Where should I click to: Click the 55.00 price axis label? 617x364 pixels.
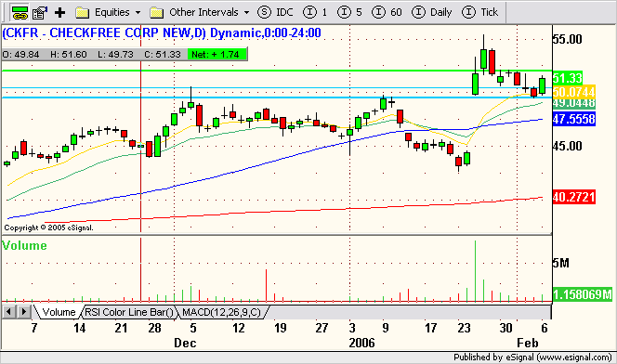567,39
